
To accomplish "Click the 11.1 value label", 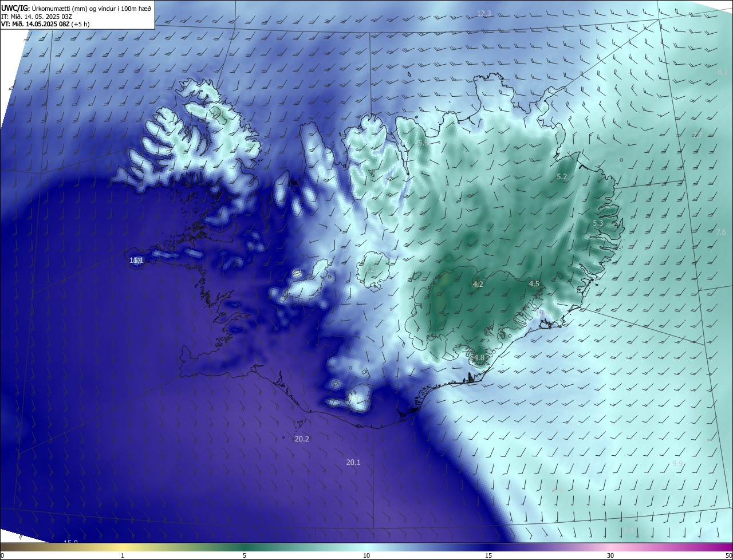I will pyautogui.click(x=136, y=260).
